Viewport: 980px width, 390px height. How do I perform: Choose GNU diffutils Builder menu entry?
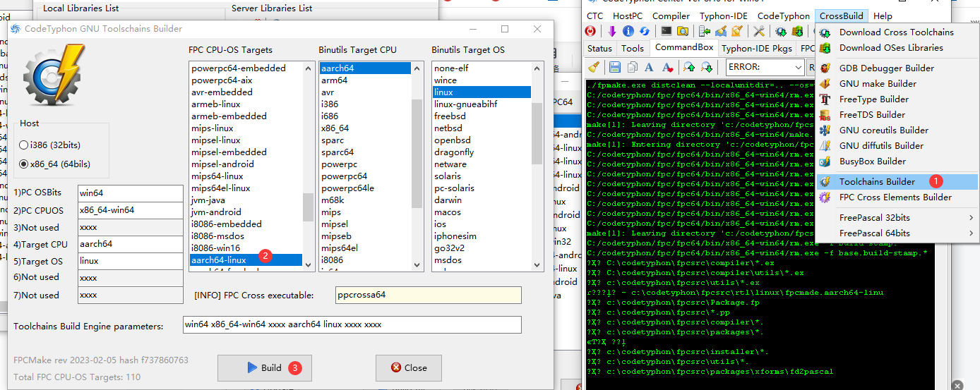tap(897, 145)
